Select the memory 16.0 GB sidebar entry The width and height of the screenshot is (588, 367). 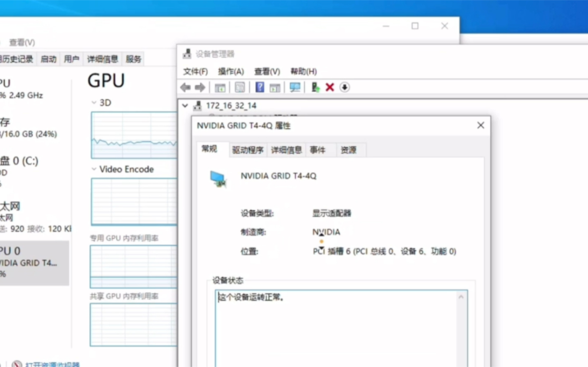(x=34, y=128)
